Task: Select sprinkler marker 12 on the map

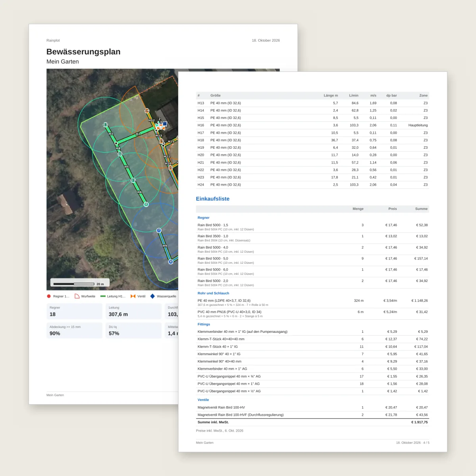Action: (x=120, y=154)
